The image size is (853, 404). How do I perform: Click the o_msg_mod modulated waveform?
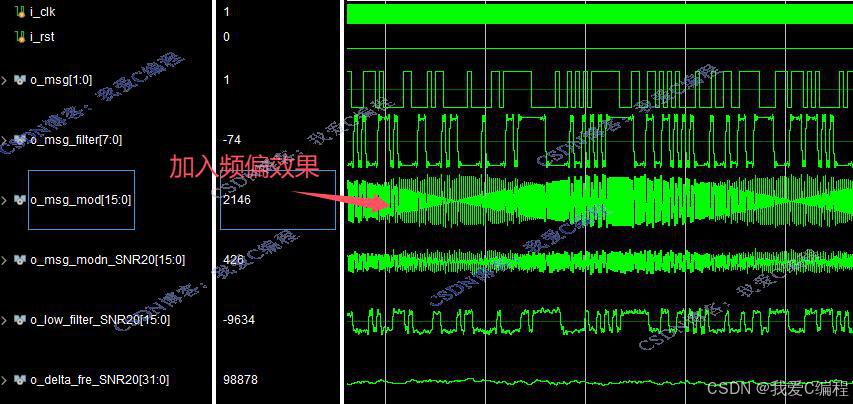pos(599,200)
